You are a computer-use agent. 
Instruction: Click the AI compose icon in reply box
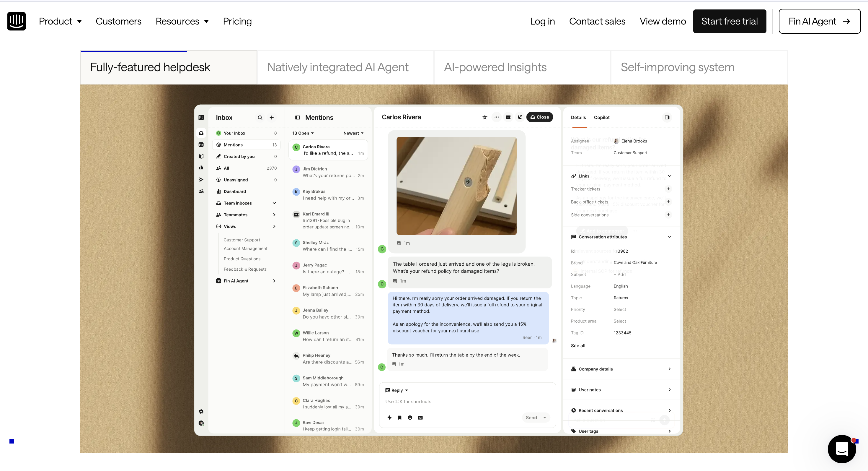tap(420, 418)
